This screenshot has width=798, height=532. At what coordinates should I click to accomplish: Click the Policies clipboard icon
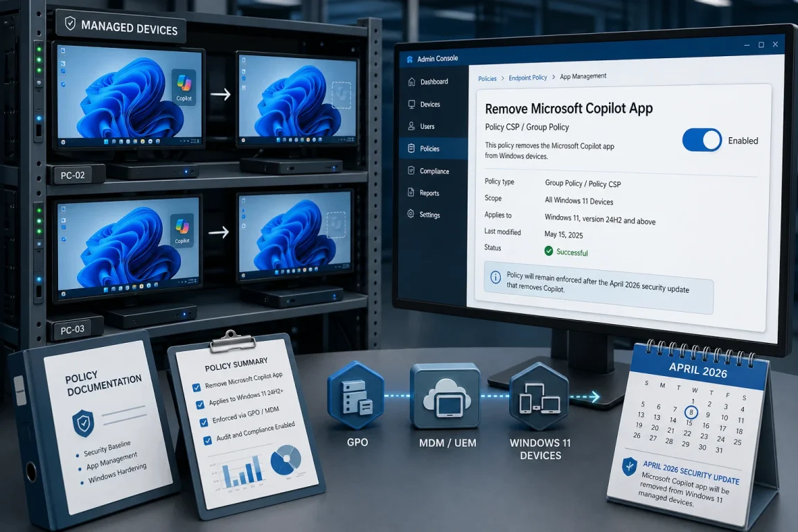pos(411,148)
